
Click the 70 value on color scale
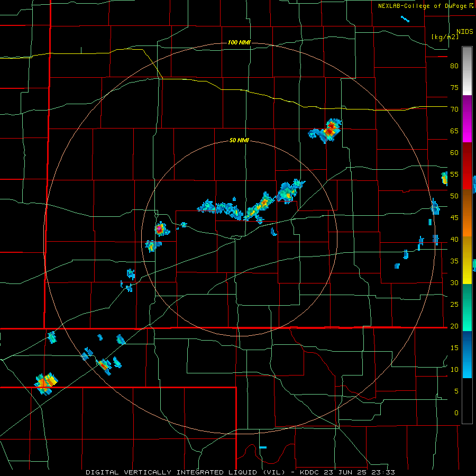[454, 109]
